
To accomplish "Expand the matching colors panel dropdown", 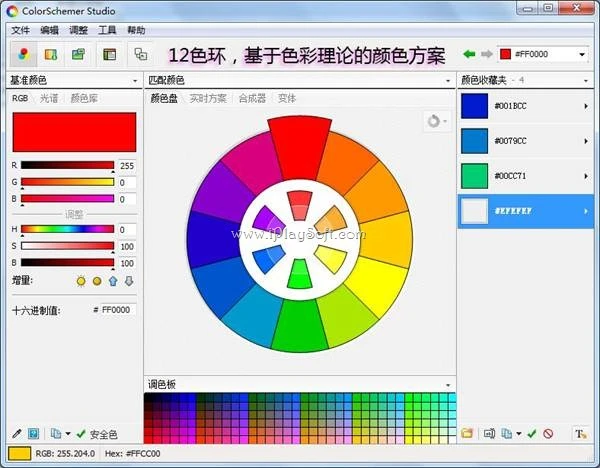I will [x=448, y=81].
